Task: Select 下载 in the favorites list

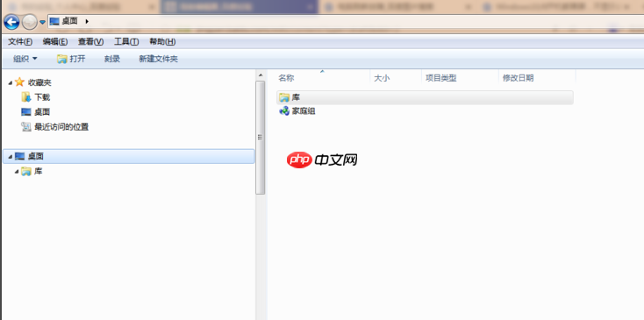Action: 42,97
